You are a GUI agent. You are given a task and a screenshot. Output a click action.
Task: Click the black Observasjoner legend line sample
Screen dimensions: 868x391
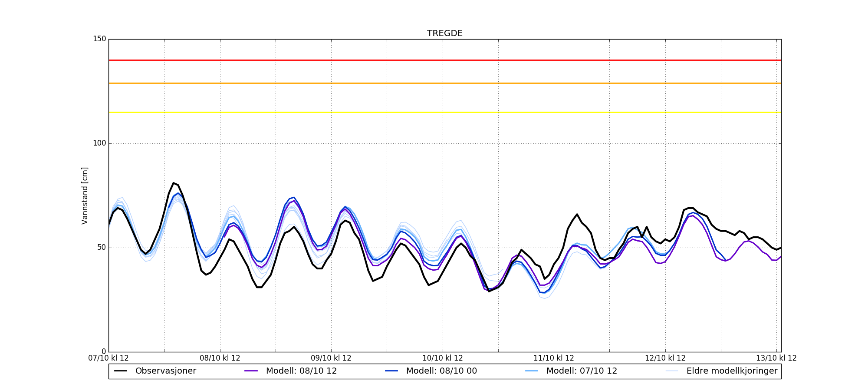coord(121,371)
